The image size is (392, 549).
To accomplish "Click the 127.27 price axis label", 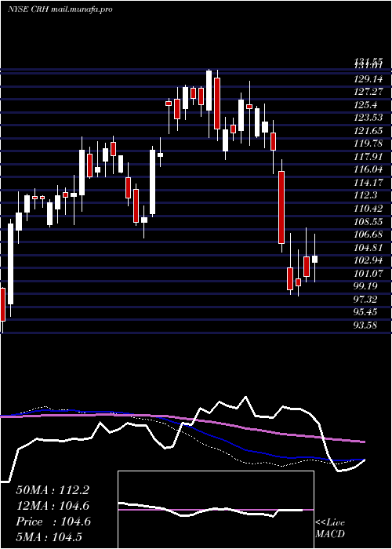I will (x=368, y=92).
